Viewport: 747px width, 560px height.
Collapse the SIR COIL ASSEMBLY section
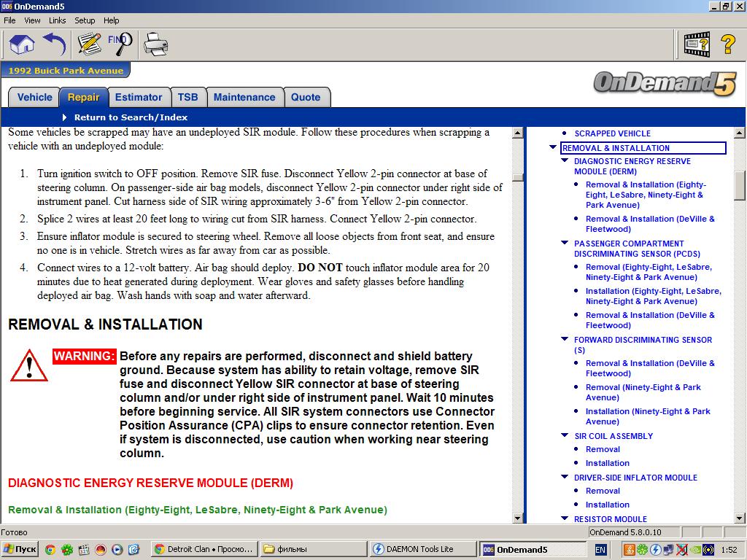565,436
